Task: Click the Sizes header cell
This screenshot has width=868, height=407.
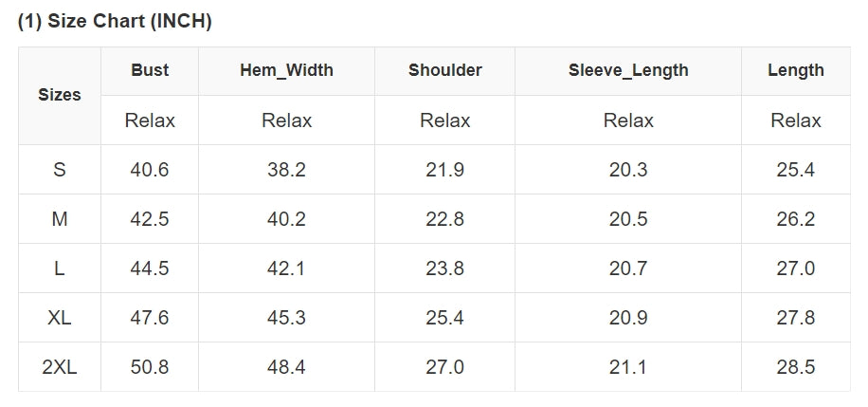Action: (x=60, y=95)
